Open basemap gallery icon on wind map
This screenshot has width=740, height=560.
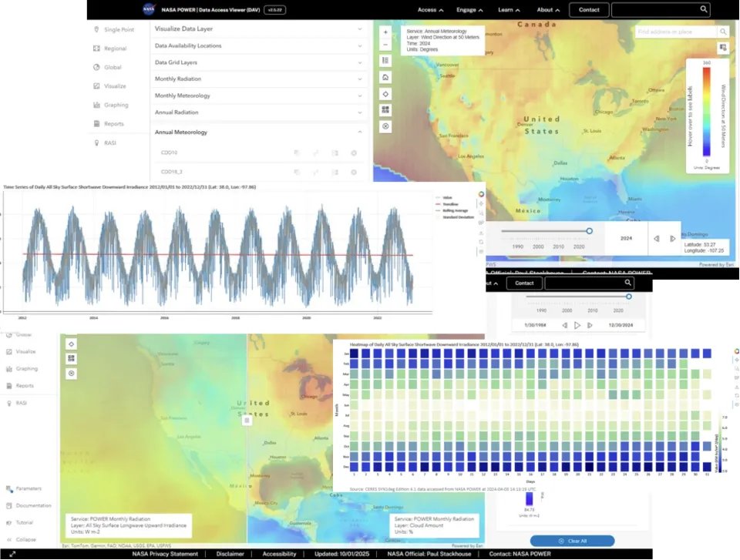point(385,110)
